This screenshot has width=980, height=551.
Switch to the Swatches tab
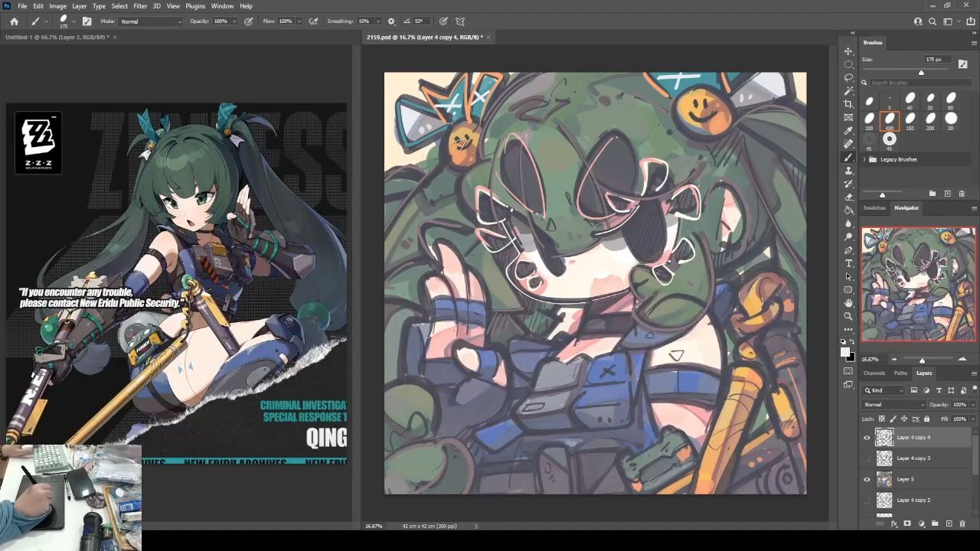(x=874, y=207)
